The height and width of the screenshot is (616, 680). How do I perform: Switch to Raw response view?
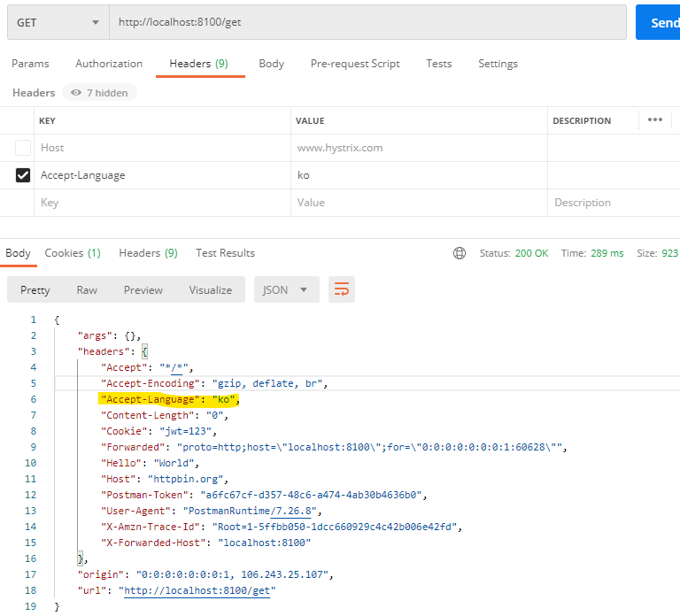[87, 290]
